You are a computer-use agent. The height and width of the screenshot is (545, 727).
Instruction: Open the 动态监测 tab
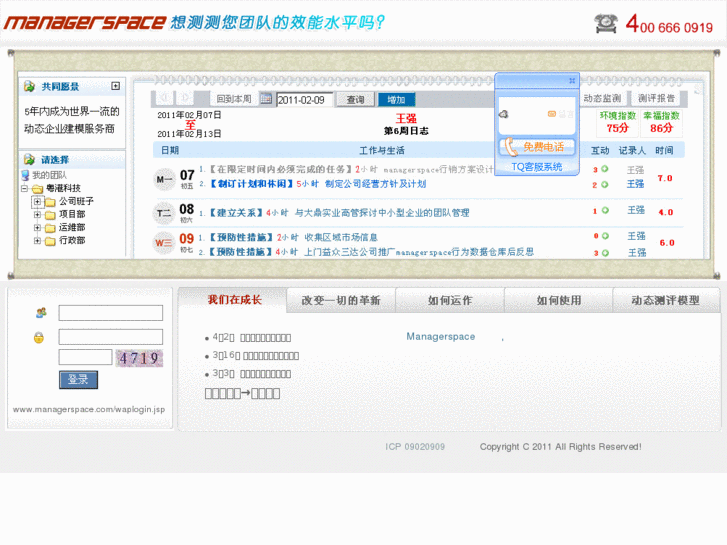[602, 98]
